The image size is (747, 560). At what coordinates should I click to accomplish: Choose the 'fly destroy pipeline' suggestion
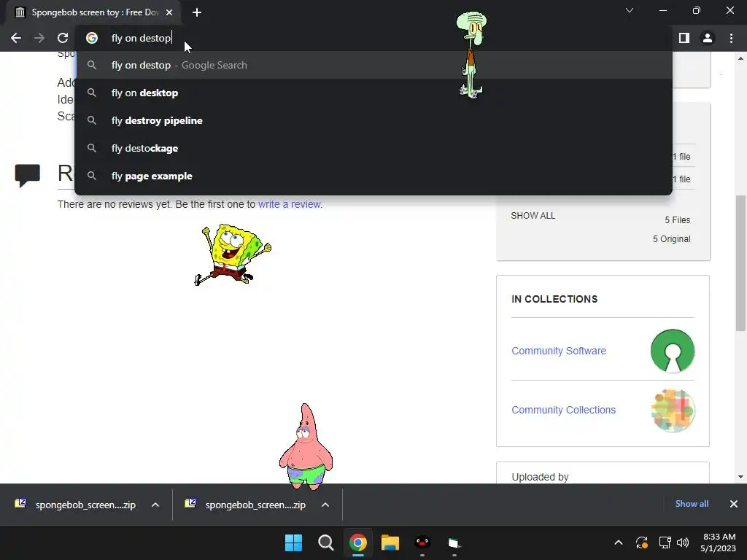point(373,120)
